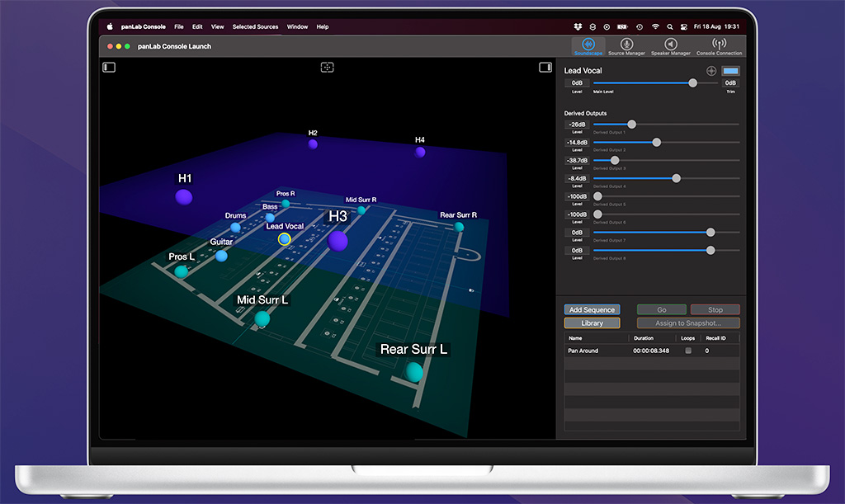The width and height of the screenshot is (845, 504).
Task: Open the Selected Sources menu
Action: tap(256, 26)
